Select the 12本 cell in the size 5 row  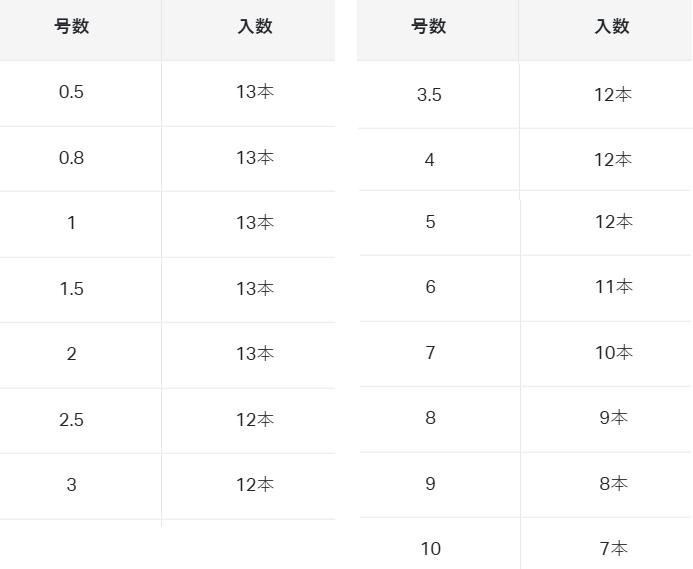613,222
